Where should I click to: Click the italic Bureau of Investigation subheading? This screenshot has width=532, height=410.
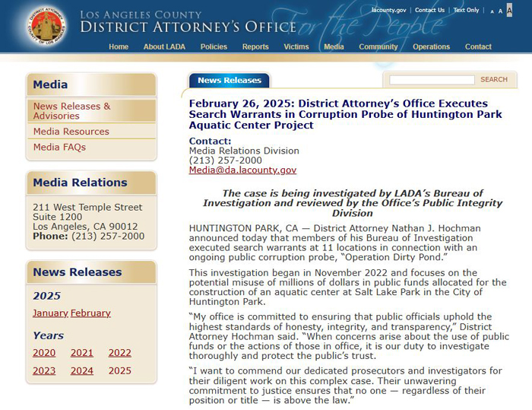[352, 203]
